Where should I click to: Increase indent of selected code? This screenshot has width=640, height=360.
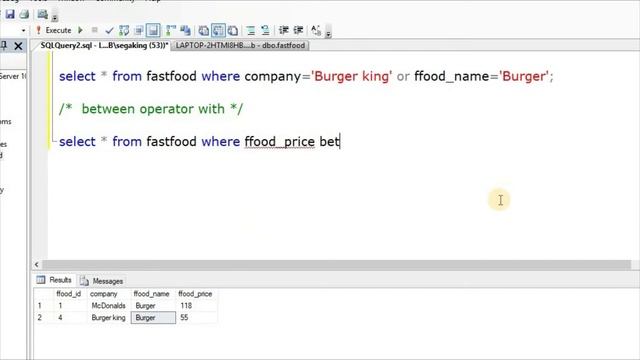[298, 30]
